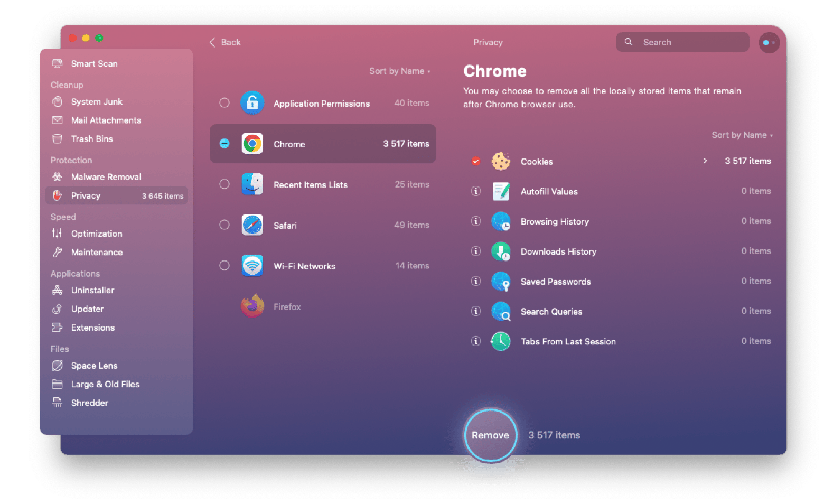Click the Chrome heading in details panel
The width and height of the screenshot is (824, 504).
pyautogui.click(x=495, y=71)
